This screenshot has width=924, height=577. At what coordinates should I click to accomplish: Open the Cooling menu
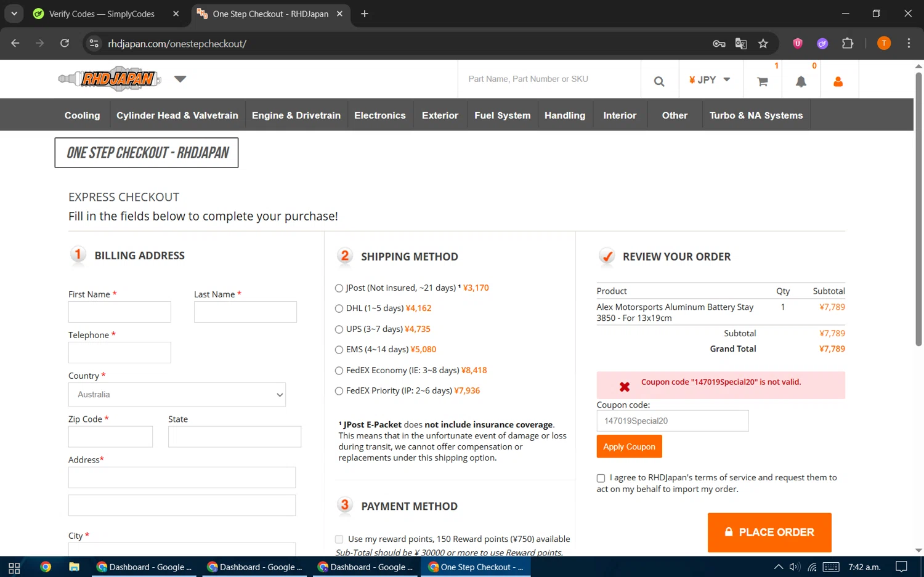point(82,115)
